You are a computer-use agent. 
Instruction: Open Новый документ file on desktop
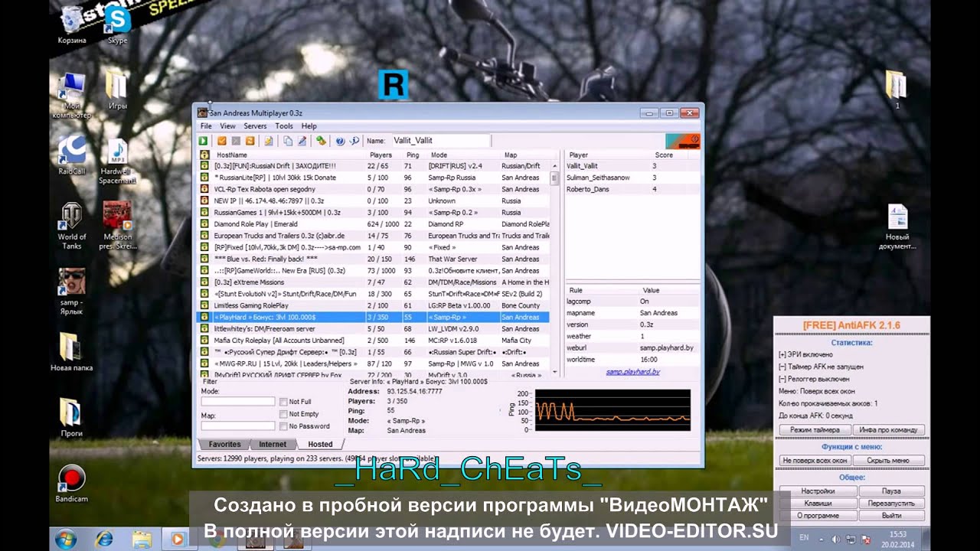[897, 227]
